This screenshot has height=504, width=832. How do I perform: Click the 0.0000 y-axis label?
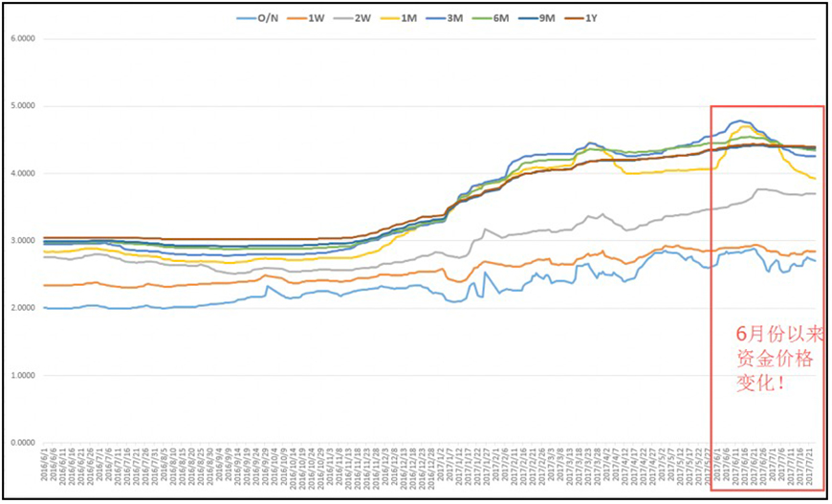click(x=22, y=443)
